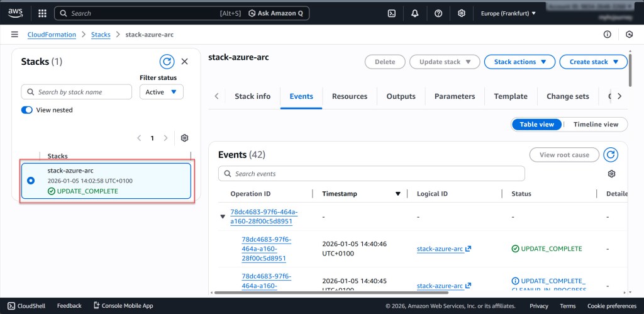The image size is (644, 314).
Task: Select the stack-azure-arc radio button
Action: [31, 181]
